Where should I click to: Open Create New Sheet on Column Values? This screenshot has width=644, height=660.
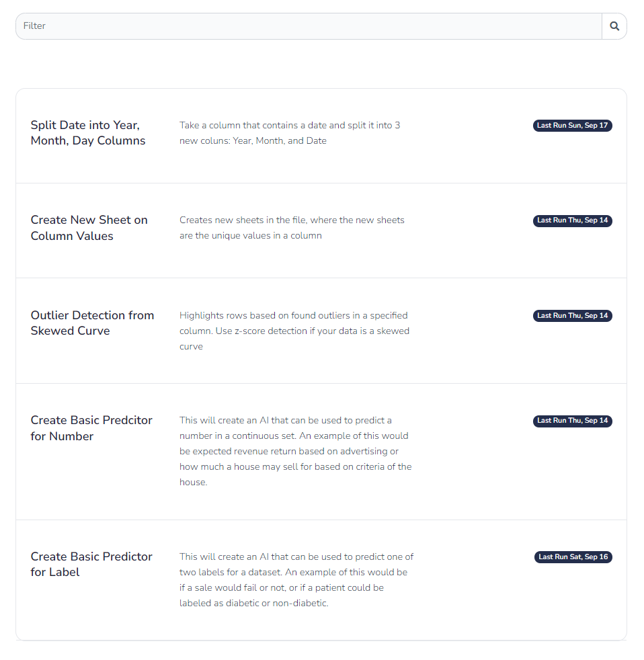click(89, 228)
